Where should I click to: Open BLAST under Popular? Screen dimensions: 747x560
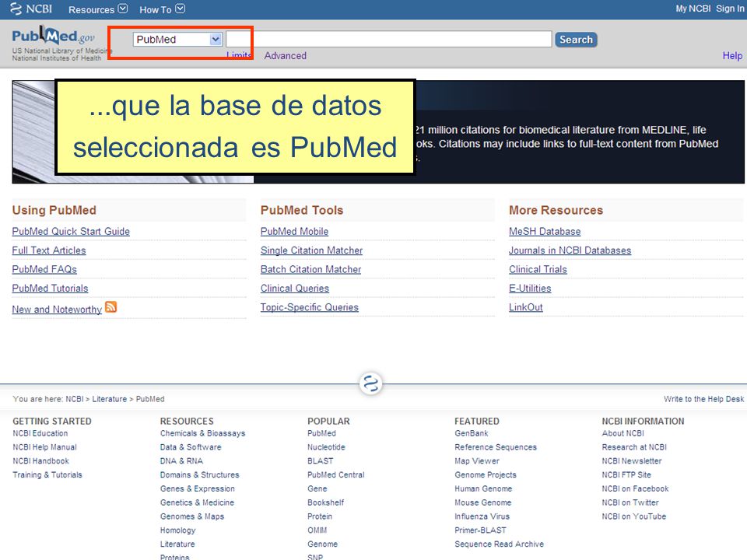coord(321,461)
